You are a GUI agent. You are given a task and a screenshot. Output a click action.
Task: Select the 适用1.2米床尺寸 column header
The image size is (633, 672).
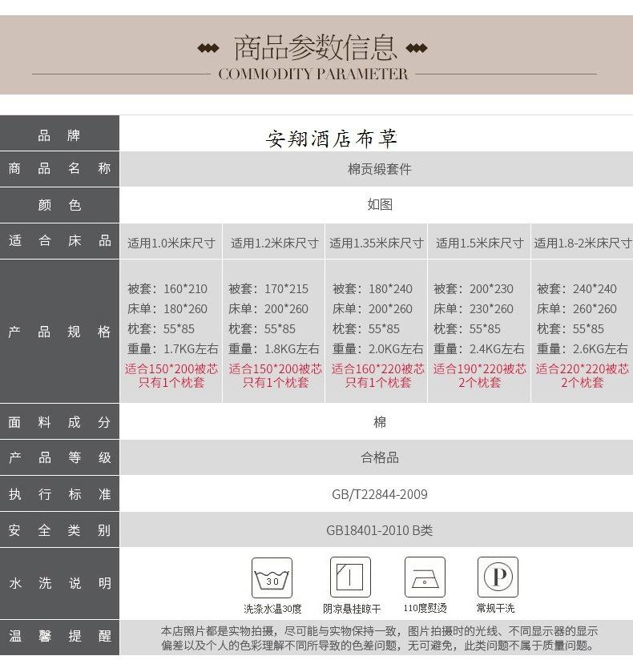click(x=274, y=243)
